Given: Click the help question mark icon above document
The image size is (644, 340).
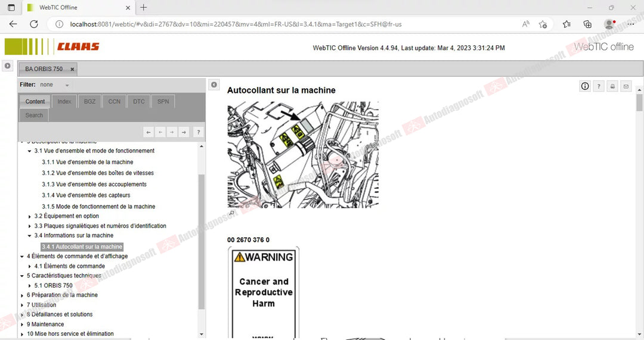Looking at the screenshot, I should [x=599, y=86].
